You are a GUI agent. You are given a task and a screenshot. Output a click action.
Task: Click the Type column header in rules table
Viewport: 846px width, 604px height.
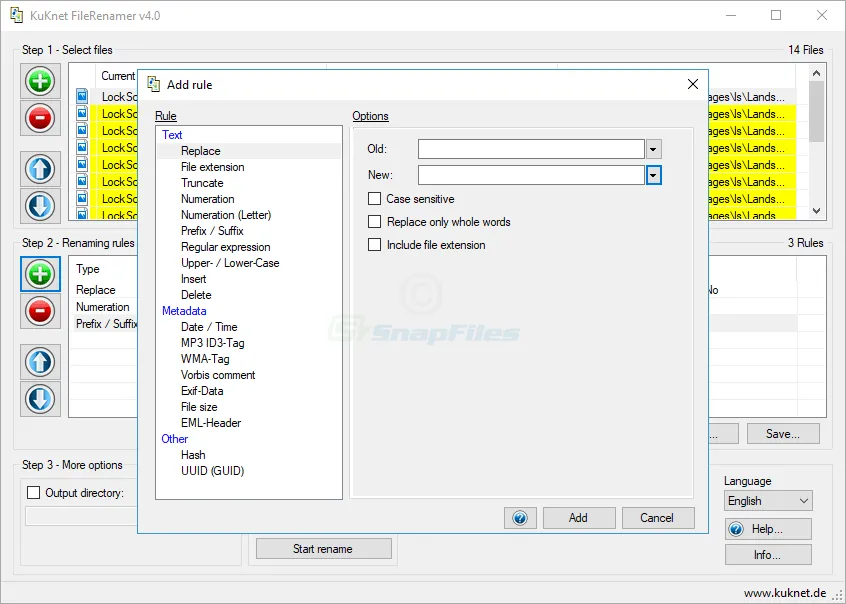click(x=88, y=269)
